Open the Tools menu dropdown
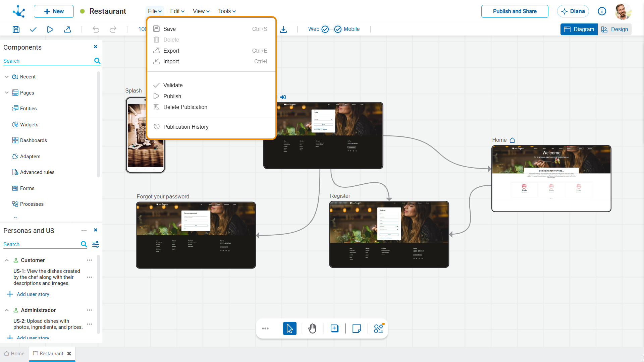 227,11
